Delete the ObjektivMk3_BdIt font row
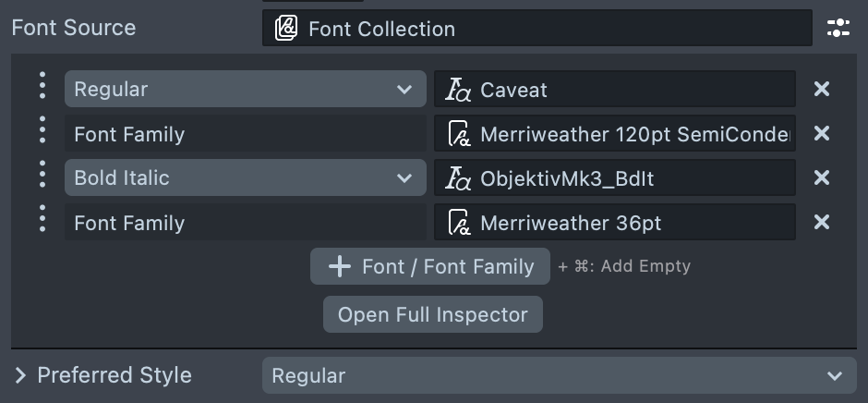 [x=821, y=177]
